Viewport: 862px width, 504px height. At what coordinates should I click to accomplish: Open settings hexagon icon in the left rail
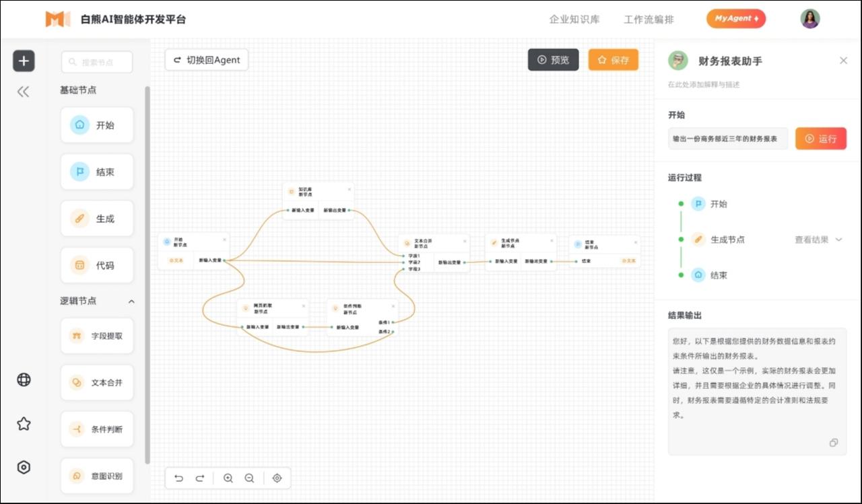[24, 467]
